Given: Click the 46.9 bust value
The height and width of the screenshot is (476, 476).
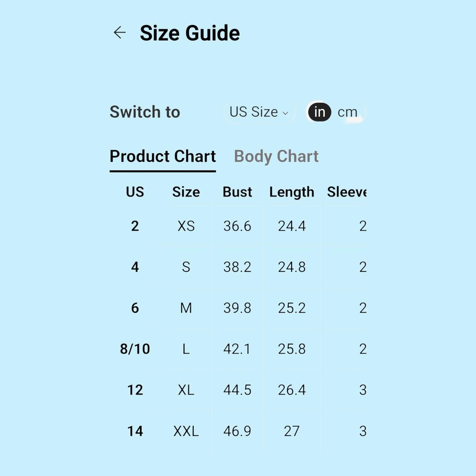Looking at the screenshot, I should (x=237, y=431).
